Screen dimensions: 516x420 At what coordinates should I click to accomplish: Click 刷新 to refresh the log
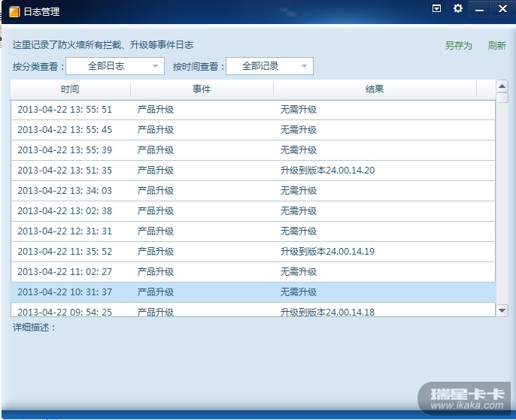click(x=496, y=45)
